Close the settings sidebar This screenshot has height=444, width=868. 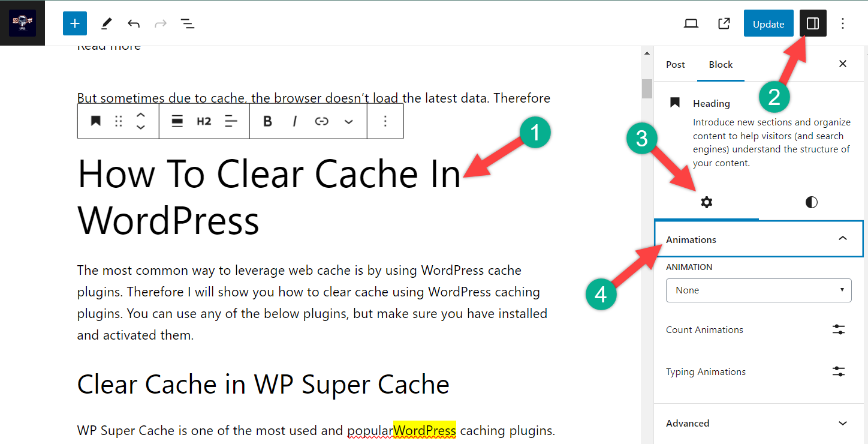coord(843,64)
